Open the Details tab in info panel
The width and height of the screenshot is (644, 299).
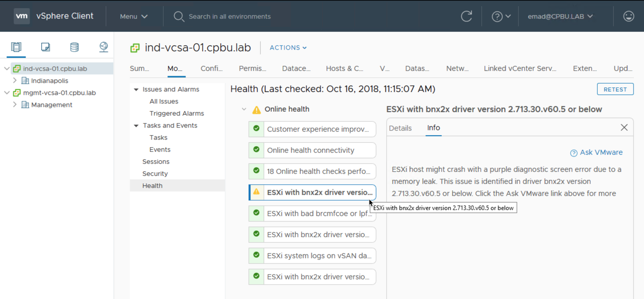tap(400, 128)
